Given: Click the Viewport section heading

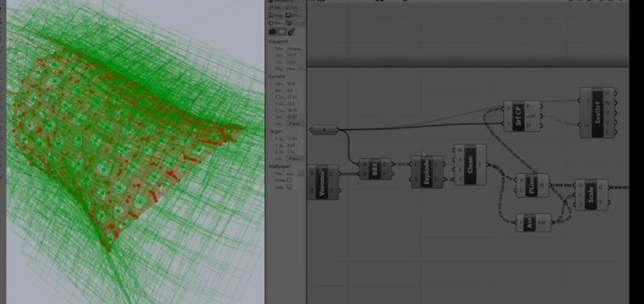Looking at the screenshot, I should click(278, 41).
